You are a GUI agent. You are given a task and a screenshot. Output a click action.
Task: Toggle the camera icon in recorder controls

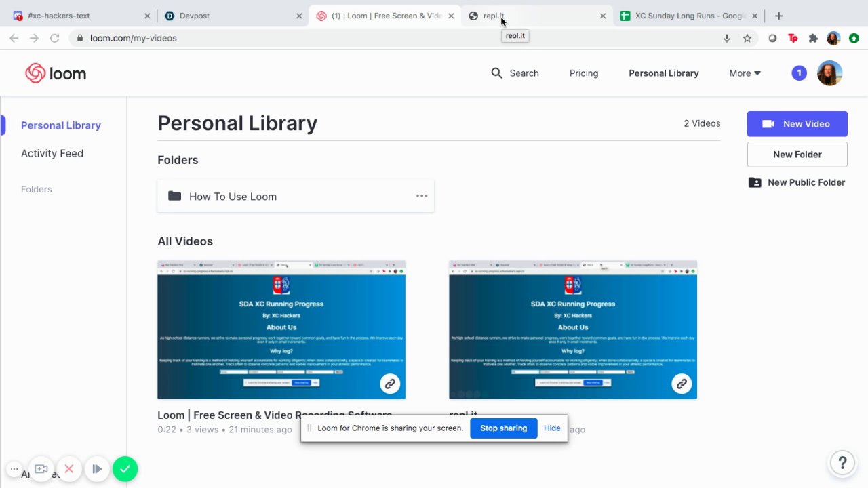pyautogui.click(x=41, y=469)
